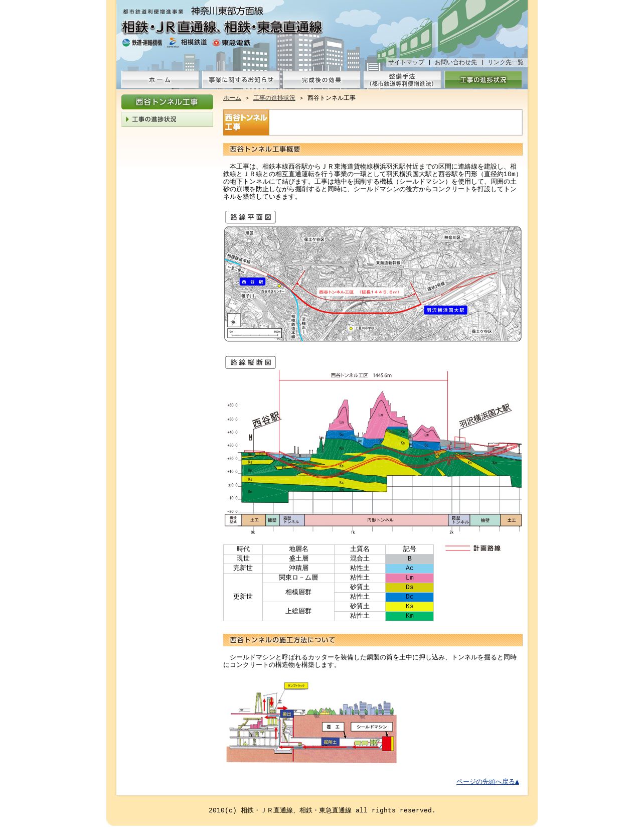
Task: Click the 鉄道・運輸機構 logo
Action: (x=142, y=43)
